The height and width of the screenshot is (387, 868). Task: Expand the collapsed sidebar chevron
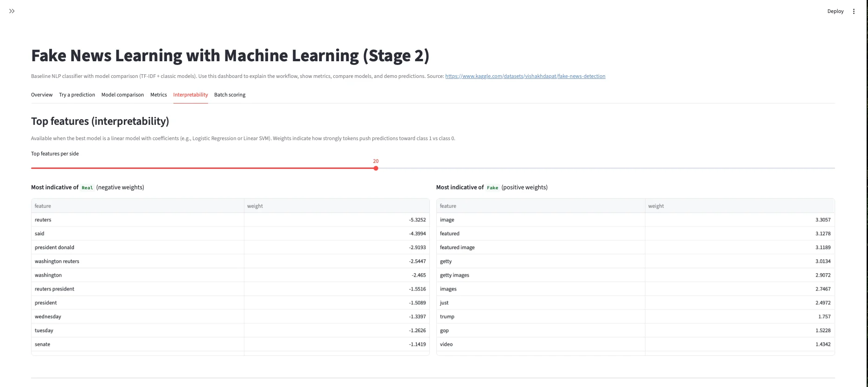click(12, 11)
